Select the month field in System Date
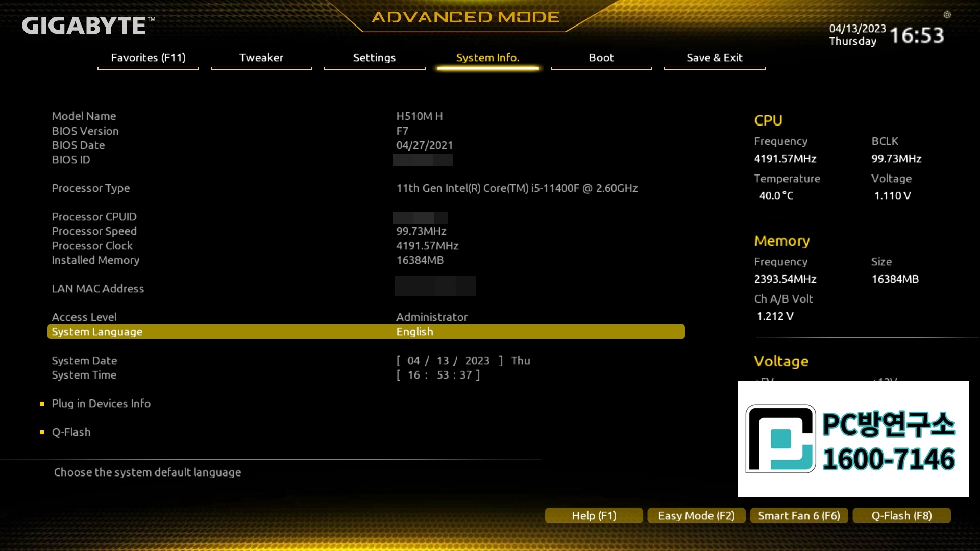The image size is (980, 551). click(x=413, y=361)
